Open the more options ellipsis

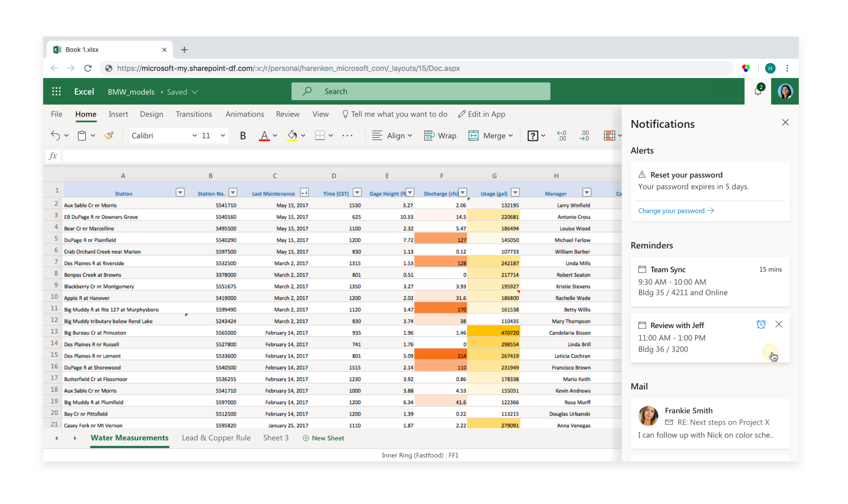pyautogui.click(x=347, y=136)
